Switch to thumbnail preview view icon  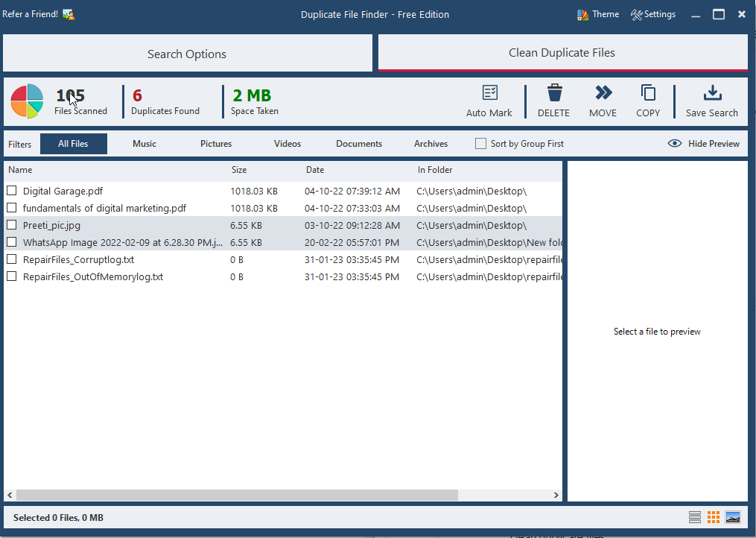coord(732,516)
